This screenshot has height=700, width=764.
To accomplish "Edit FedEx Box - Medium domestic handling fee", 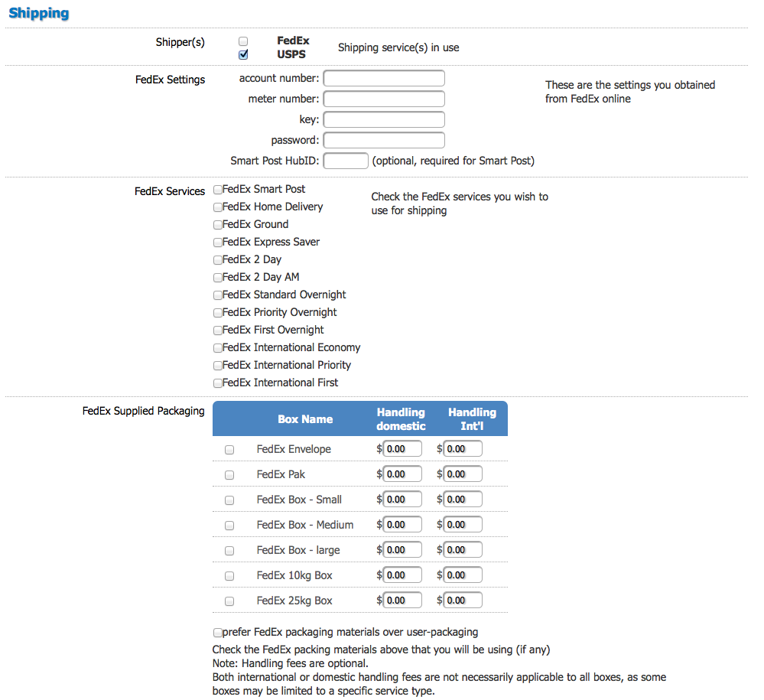I will pos(402,525).
